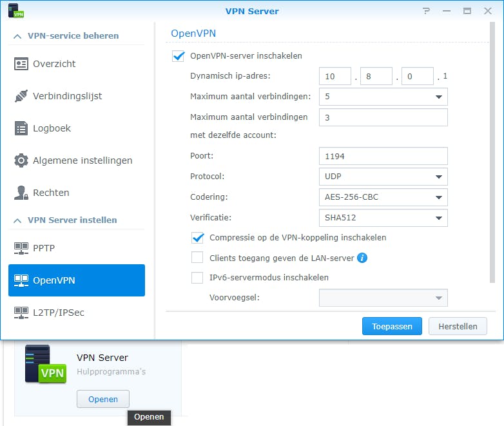Click the Algemene instellingen gear icon
Image resolution: width=504 pixels, height=426 pixels.
[21, 160]
